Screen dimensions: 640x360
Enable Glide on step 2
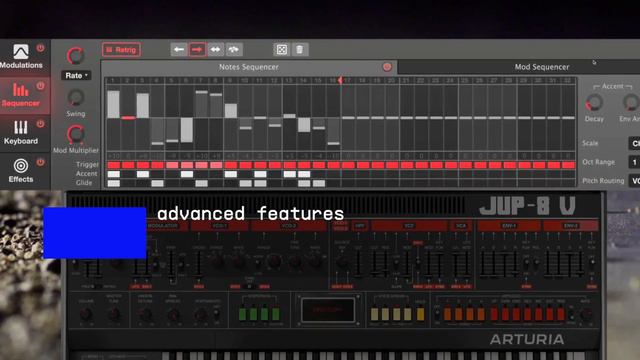[128, 183]
